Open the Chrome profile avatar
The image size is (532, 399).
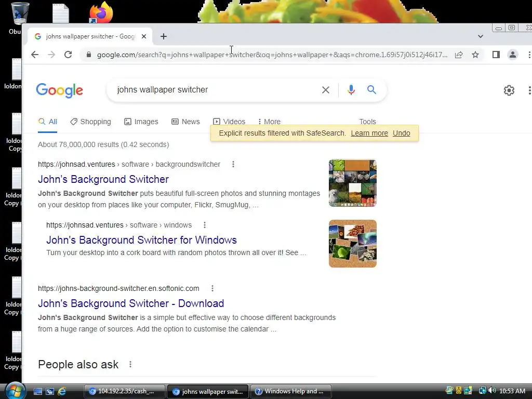[513, 55]
